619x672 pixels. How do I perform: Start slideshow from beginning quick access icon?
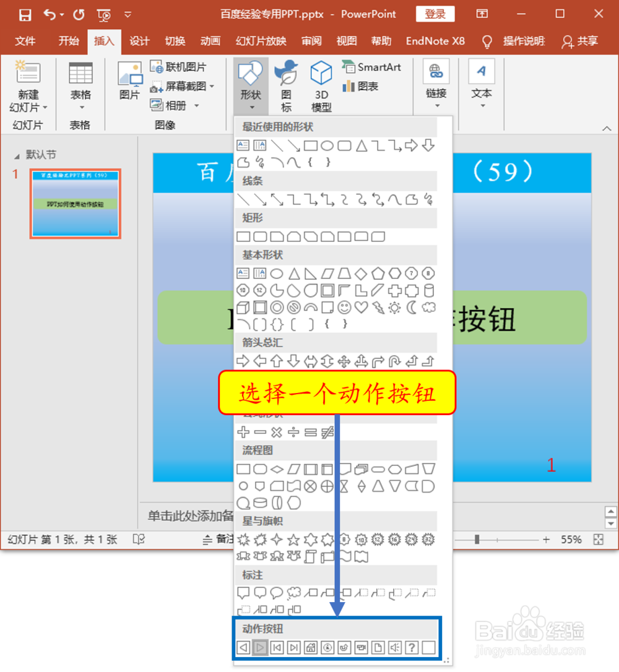(104, 15)
